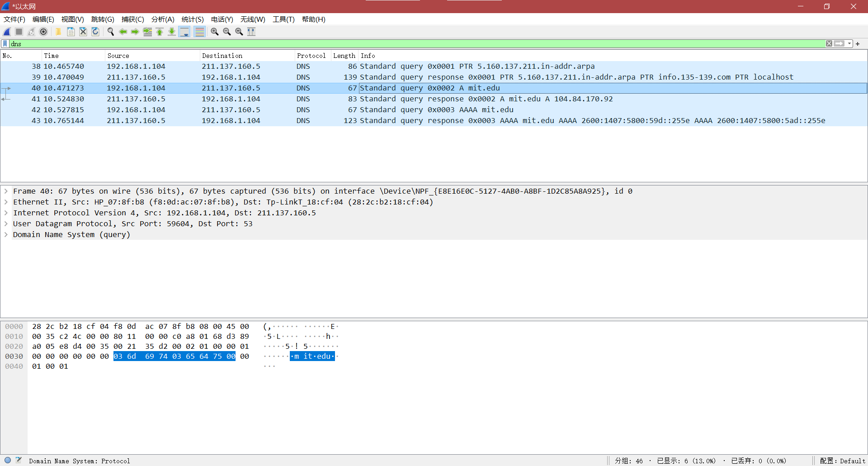868x466 pixels.
Task: Save the capture file
Action: click(x=71, y=32)
